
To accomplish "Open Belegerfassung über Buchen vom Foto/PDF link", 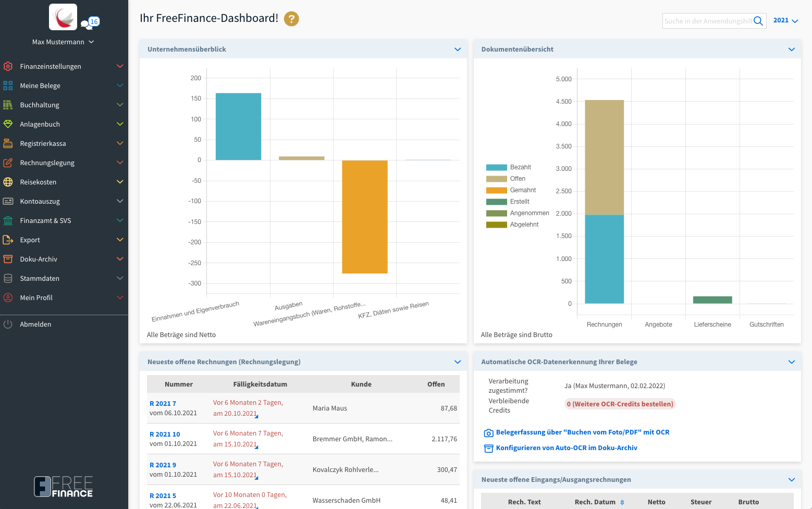I will (x=582, y=432).
